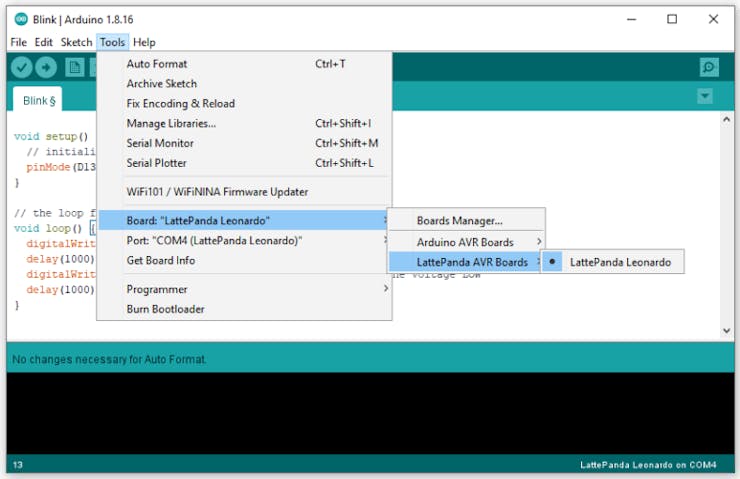This screenshot has height=479, width=740.
Task: Close the Arduino window
Action: (713, 19)
